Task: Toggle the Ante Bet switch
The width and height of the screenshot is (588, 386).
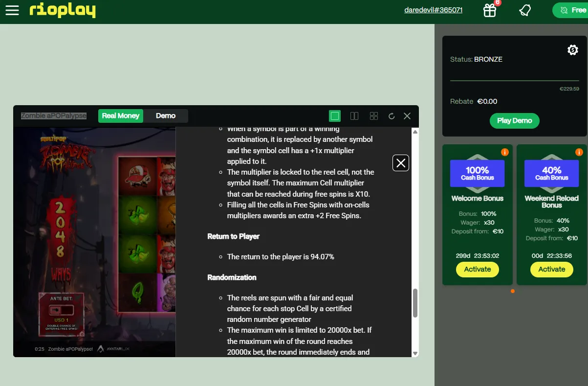Action: pos(61,310)
